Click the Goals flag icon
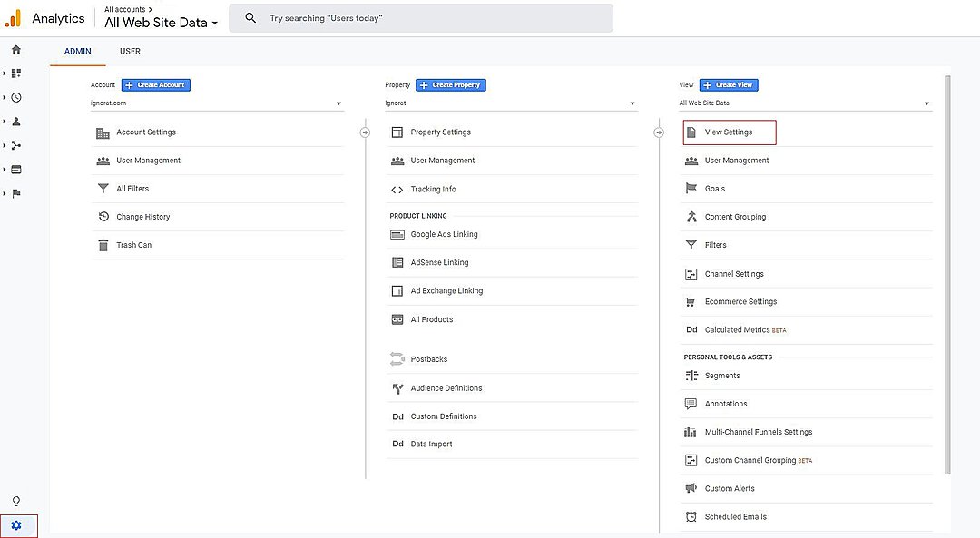The height and width of the screenshot is (538, 980). (691, 189)
